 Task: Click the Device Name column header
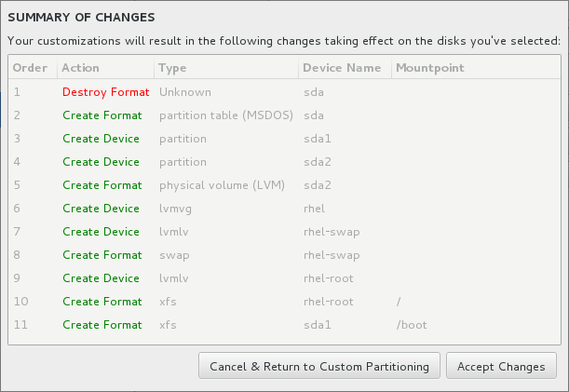point(341,68)
